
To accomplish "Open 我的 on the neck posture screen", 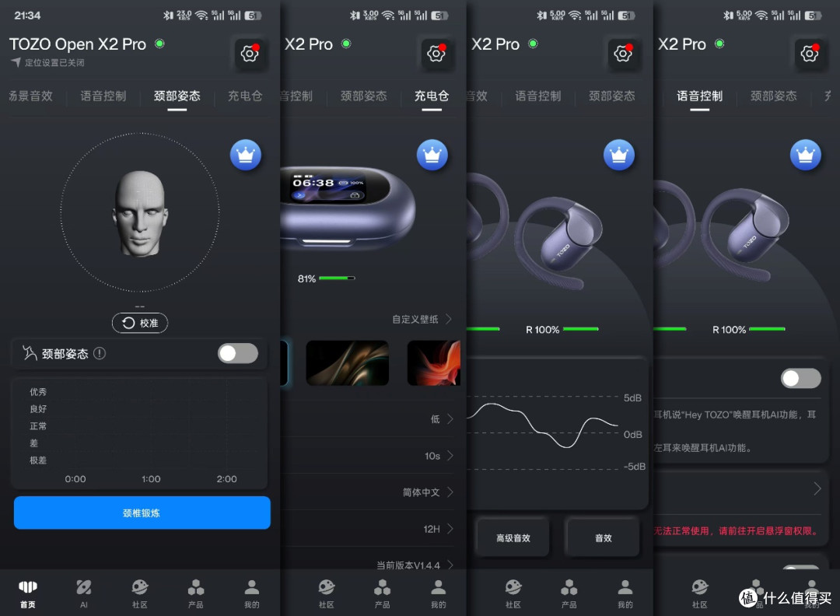I will pyautogui.click(x=252, y=593).
